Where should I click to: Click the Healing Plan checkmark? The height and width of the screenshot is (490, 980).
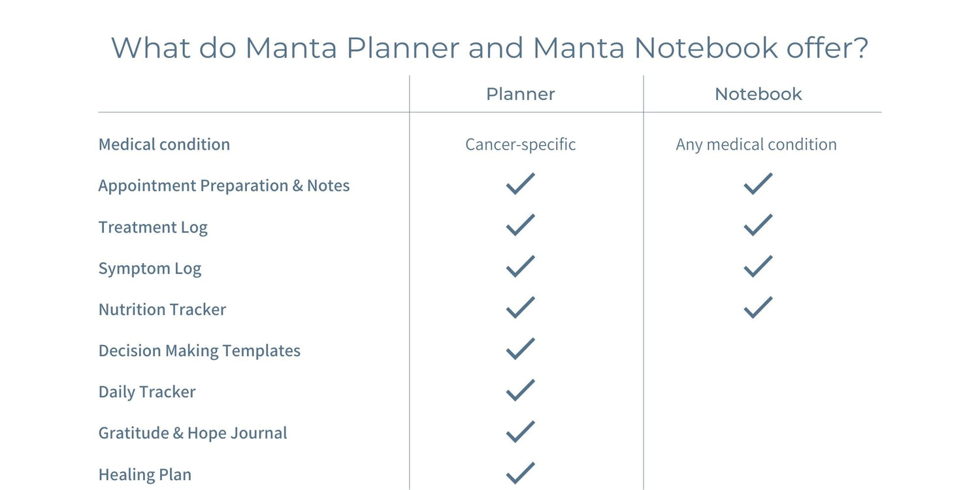pyautogui.click(x=520, y=473)
